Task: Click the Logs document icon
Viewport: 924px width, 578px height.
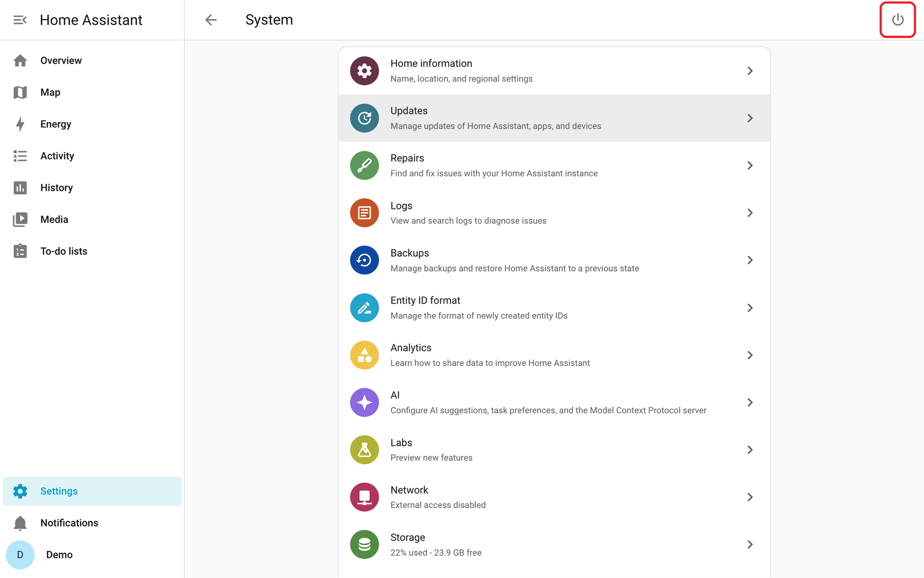Action: (364, 213)
